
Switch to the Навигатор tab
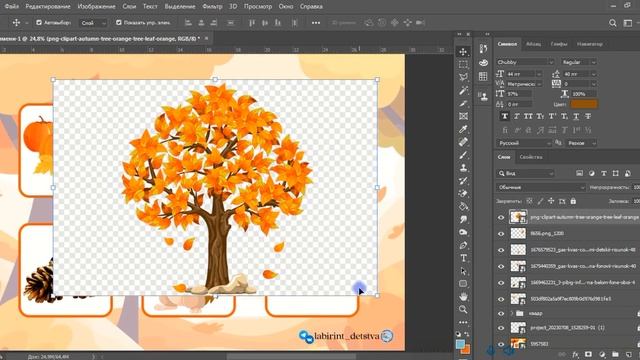[589, 44]
